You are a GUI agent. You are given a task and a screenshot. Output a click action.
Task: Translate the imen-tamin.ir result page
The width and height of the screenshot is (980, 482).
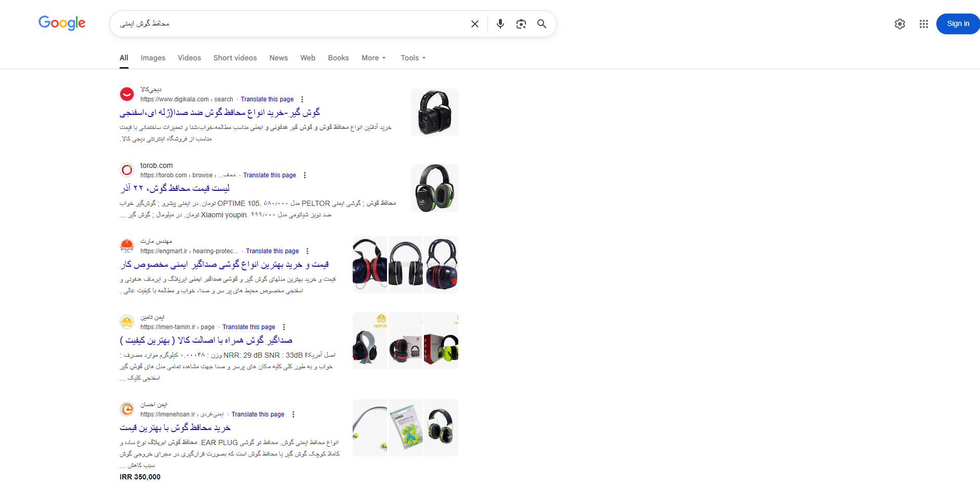coord(249,327)
